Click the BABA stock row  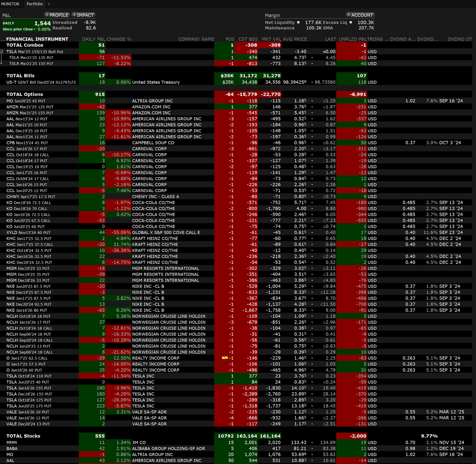tap(12, 448)
